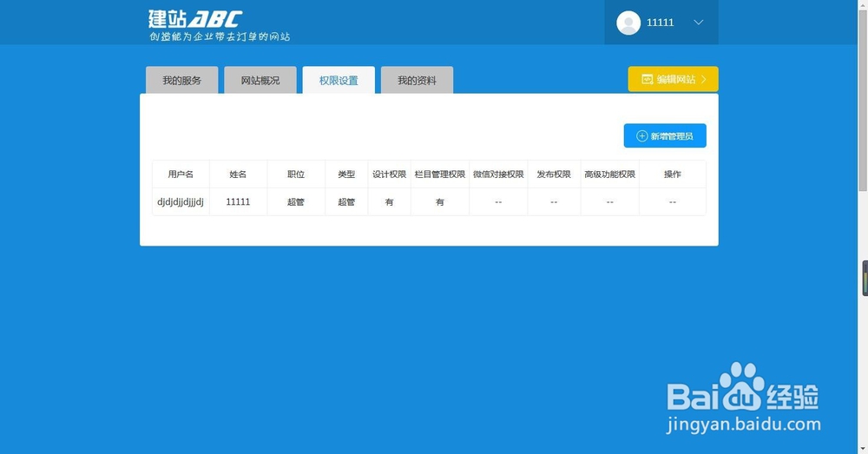Click the 超管 cell under 职位
Image resolution: width=868 pixels, height=454 pixels.
coord(296,201)
